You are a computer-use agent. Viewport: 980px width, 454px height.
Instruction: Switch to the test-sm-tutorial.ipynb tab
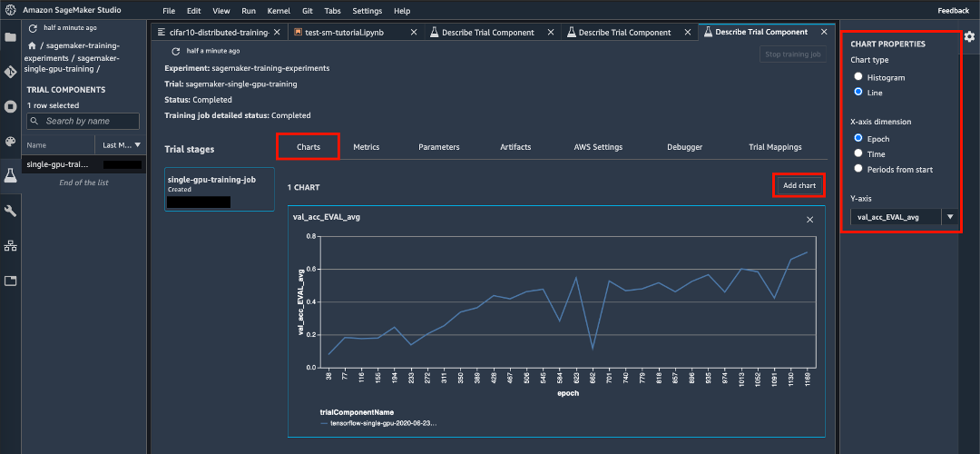coord(357,32)
